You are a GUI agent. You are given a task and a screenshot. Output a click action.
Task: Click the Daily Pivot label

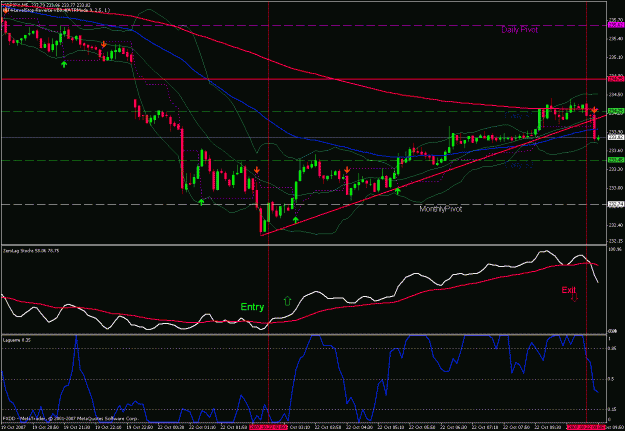519,30
